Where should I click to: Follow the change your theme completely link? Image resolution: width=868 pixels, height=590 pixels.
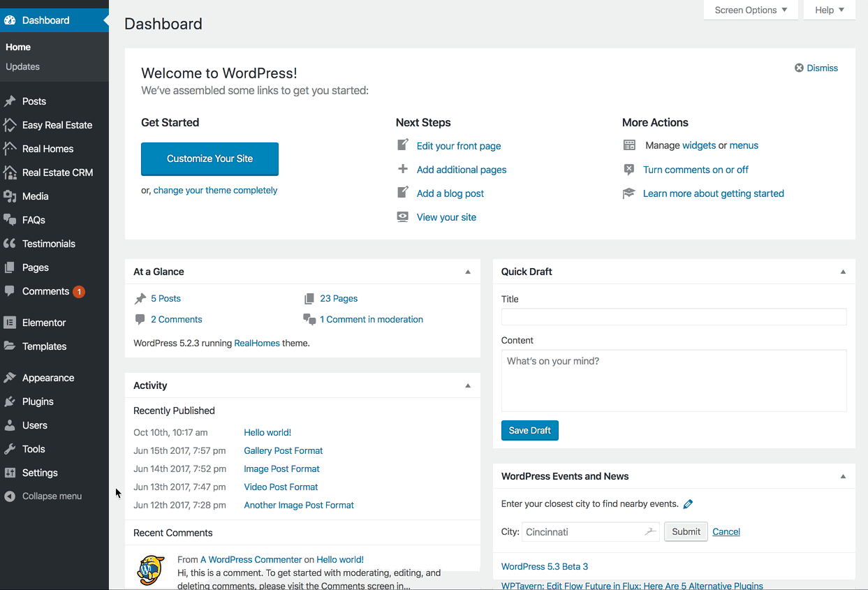pyautogui.click(x=215, y=190)
